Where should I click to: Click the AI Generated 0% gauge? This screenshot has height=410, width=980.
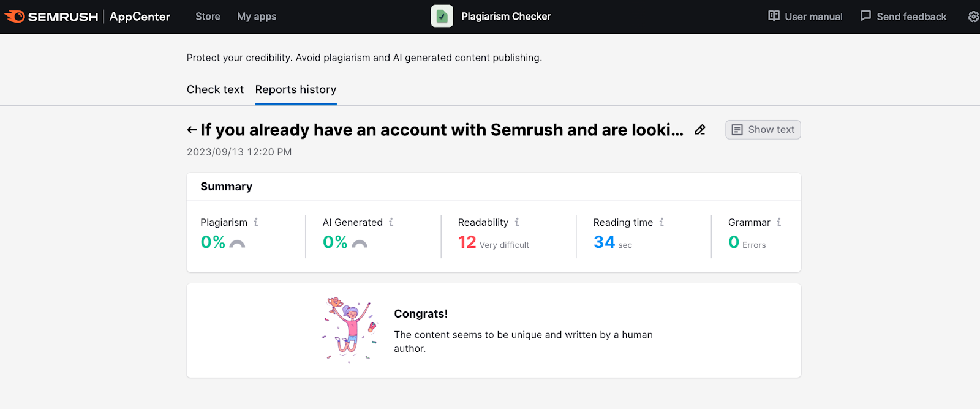(360, 244)
